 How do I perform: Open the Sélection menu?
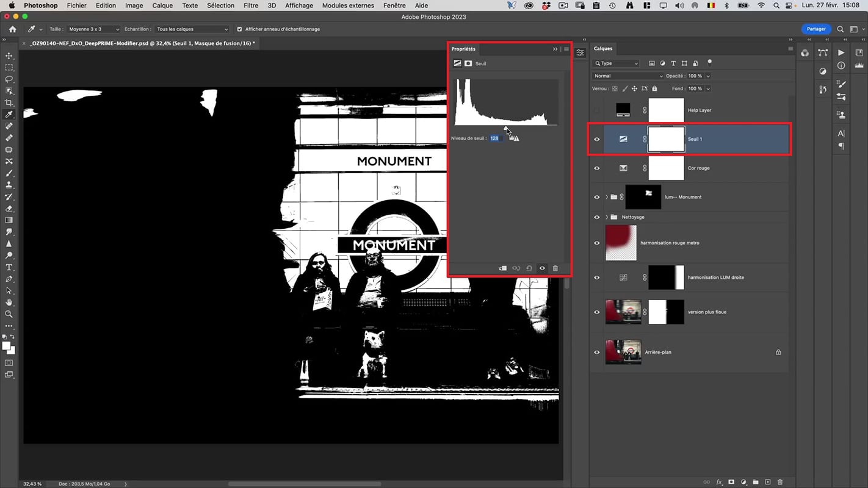(220, 5)
